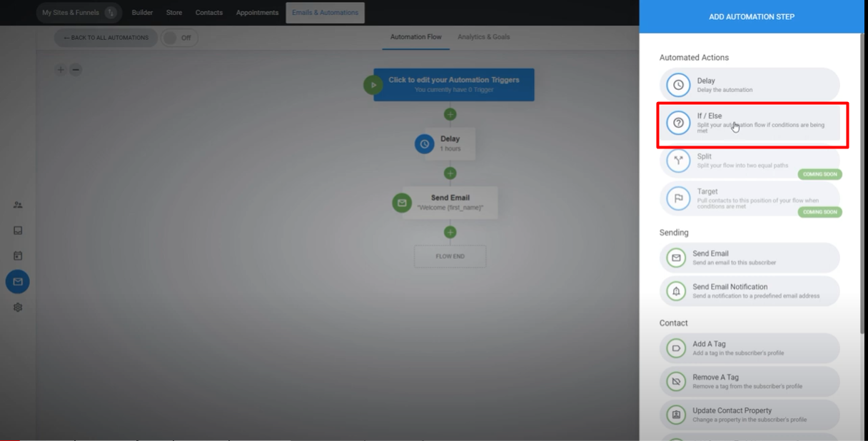The image size is (868, 441).
Task: Click Back To All Automations button
Action: [x=106, y=38]
